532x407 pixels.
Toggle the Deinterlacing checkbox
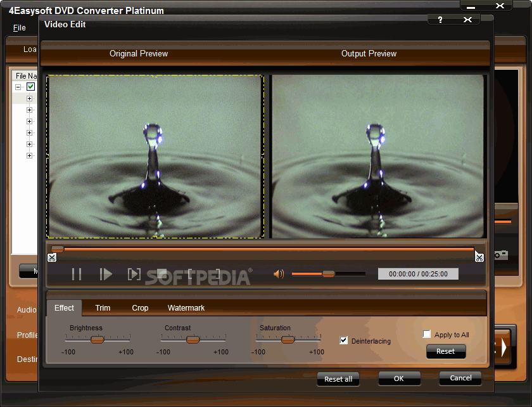click(x=343, y=340)
